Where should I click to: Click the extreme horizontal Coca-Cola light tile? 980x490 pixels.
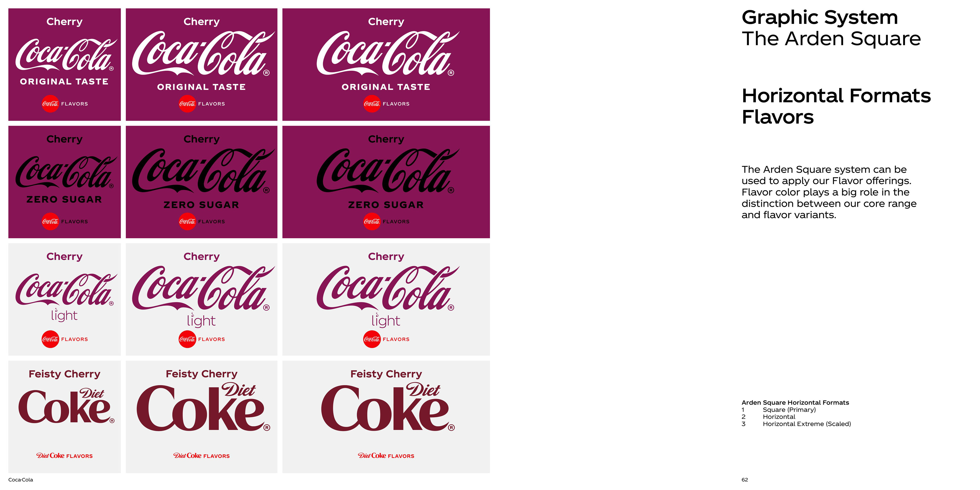386,299
